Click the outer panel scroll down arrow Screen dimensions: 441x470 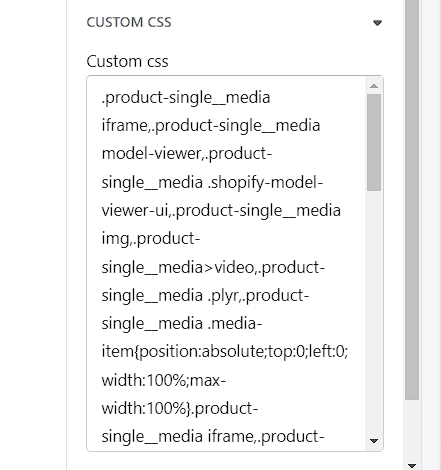412,465
